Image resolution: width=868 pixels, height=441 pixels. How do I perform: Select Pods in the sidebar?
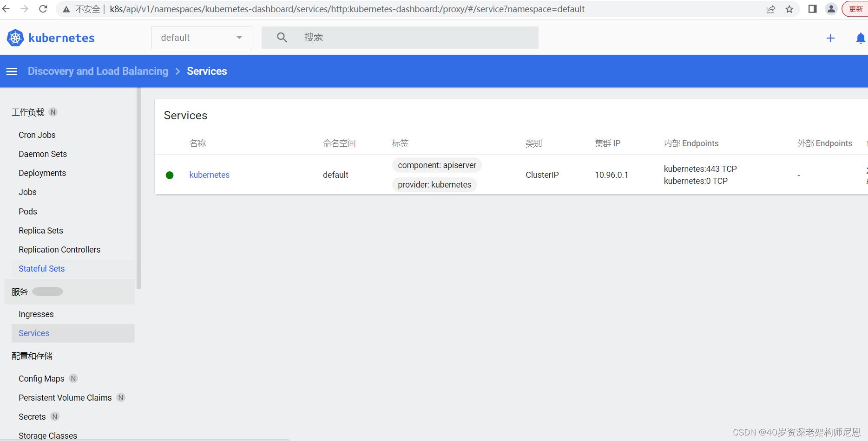coord(27,211)
